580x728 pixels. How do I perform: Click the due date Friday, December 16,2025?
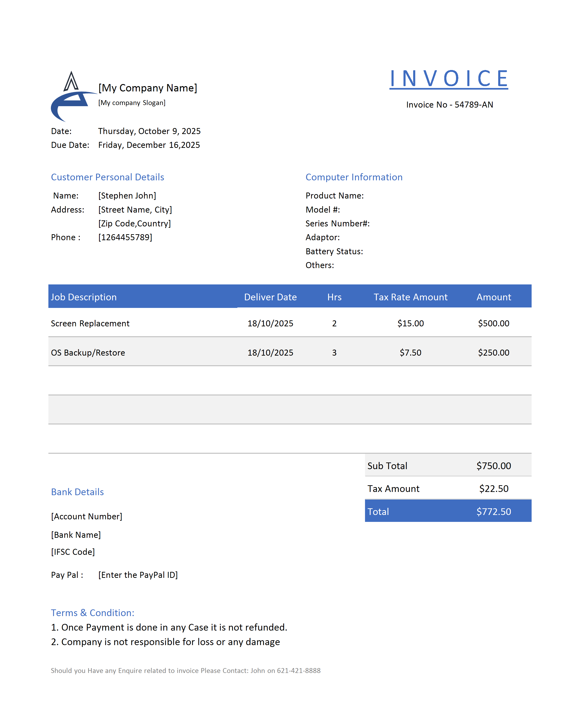(149, 145)
